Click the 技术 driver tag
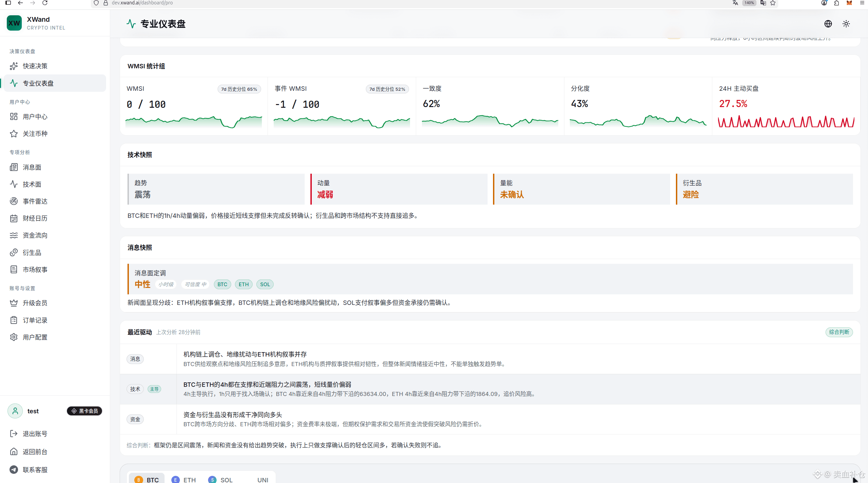The height and width of the screenshot is (483, 868). [135, 389]
